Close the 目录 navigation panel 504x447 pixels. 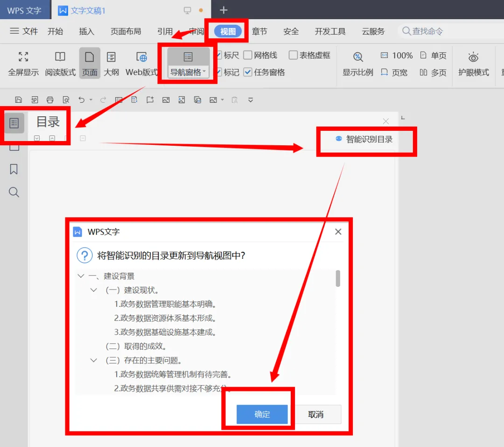pyautogui.click(x=386, y=121)
